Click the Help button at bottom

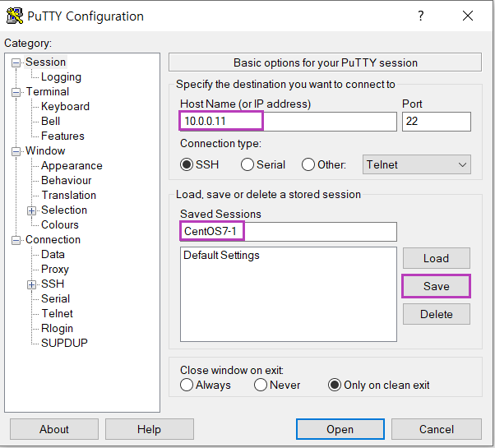tap(149, 429)
